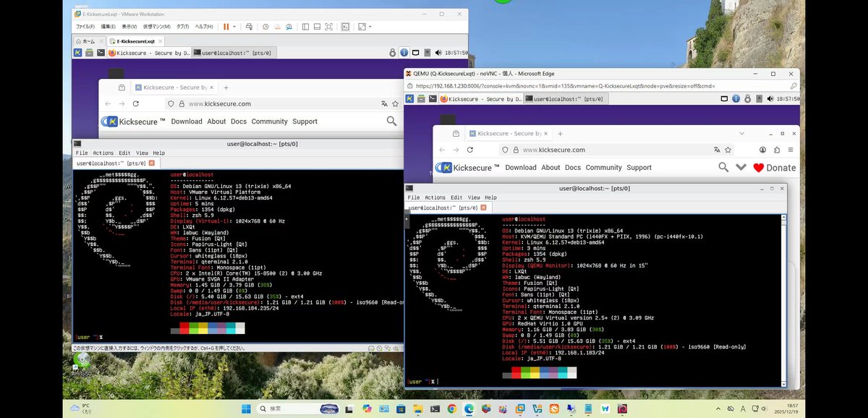Click the translate icon in VMware guest Firefox
This screenshot has height=418, width=868.
click(x=384, y=104)
